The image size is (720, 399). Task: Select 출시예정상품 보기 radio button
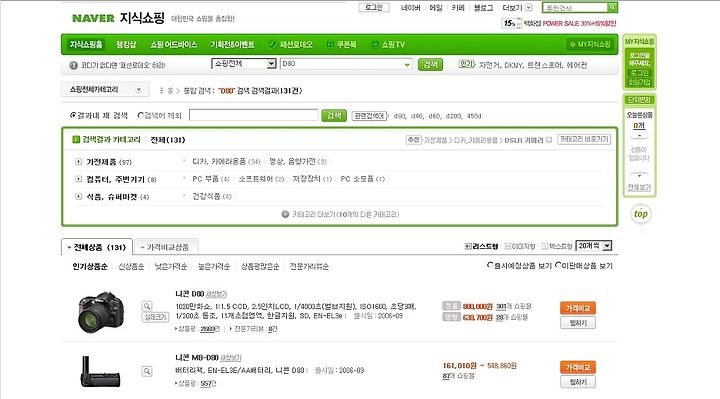[489, 265]
